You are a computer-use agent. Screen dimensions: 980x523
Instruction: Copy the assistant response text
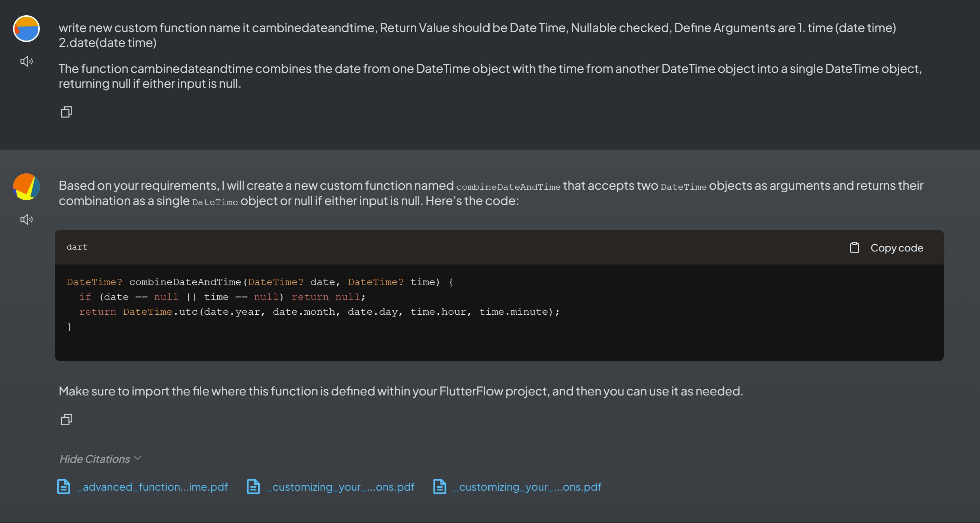[x=67, y=420]
